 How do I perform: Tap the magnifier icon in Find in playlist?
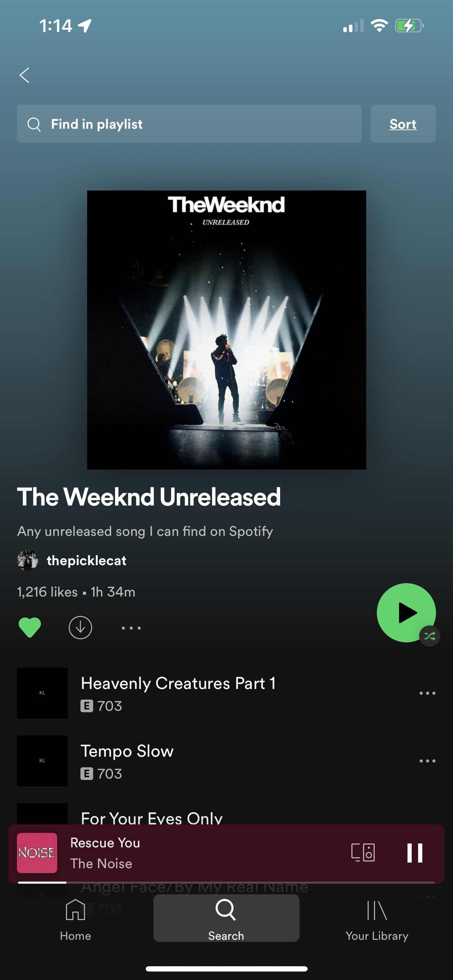click(x=34, y=124)
